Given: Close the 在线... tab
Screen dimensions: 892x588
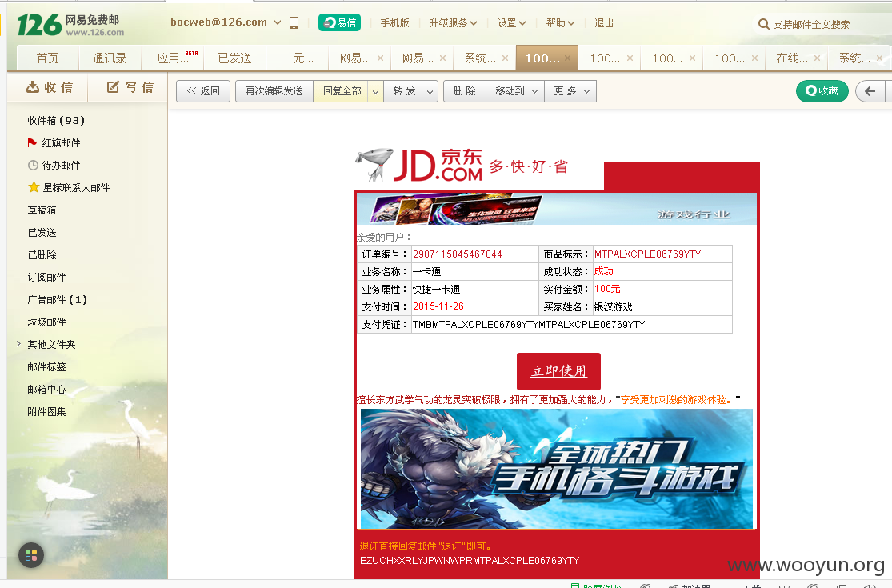Looking at the screenshot, I should tap(817, 58).
